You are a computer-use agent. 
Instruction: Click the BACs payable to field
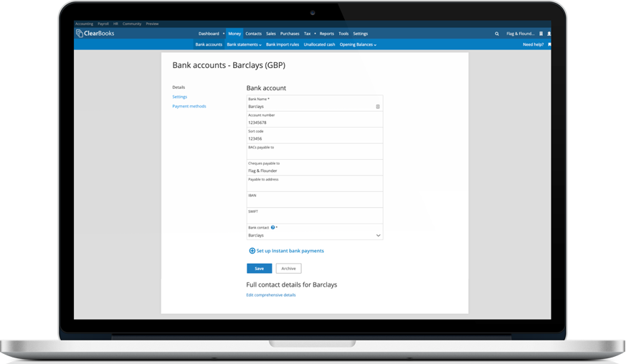tap(315, 151)
